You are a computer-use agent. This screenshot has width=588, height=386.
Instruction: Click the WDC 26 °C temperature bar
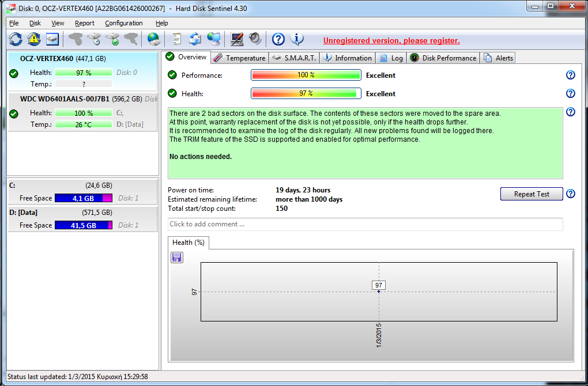(x=83, y=124)
